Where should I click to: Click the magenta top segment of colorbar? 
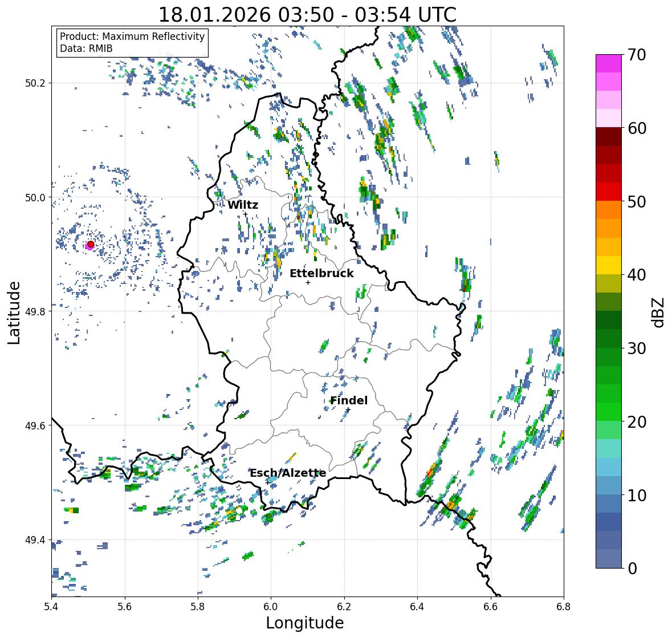click(x=609, y=63)
